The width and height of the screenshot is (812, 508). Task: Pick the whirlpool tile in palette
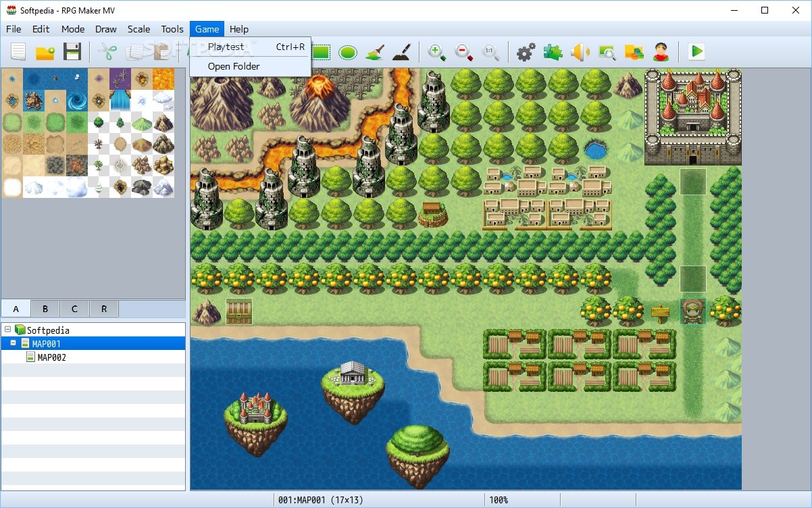click(77, 100)
